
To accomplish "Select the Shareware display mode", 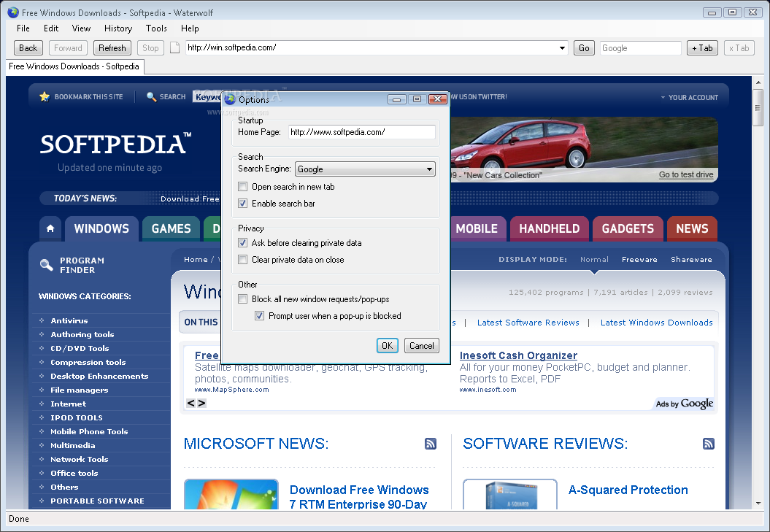I will click(691, 259).
